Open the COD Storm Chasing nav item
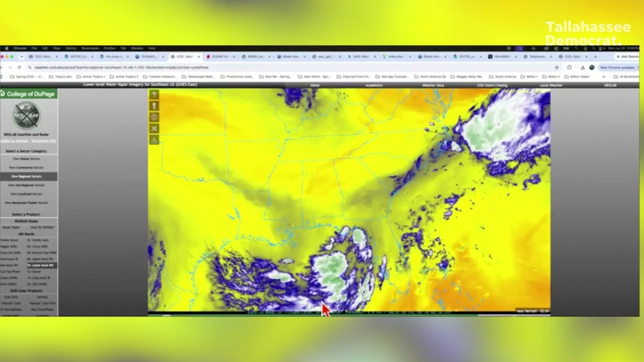Image resolution: width=644 pixels, height=362 pixels. pos(492,85)
